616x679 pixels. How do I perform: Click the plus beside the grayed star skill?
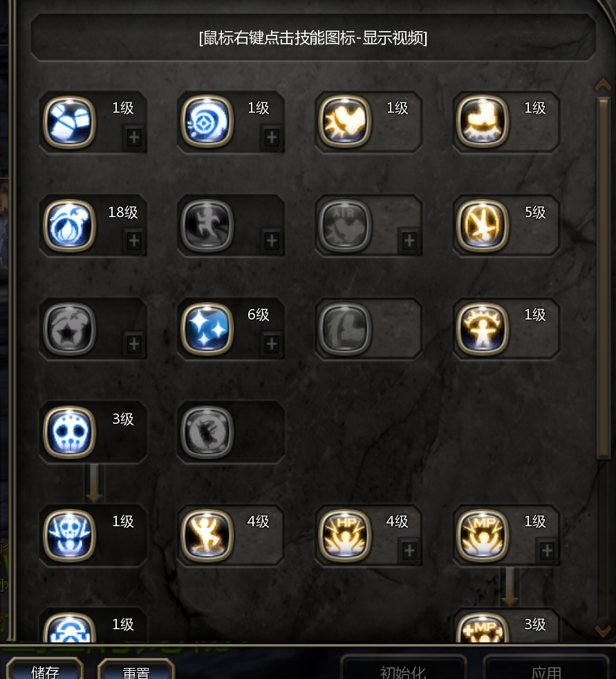(133, 344)
